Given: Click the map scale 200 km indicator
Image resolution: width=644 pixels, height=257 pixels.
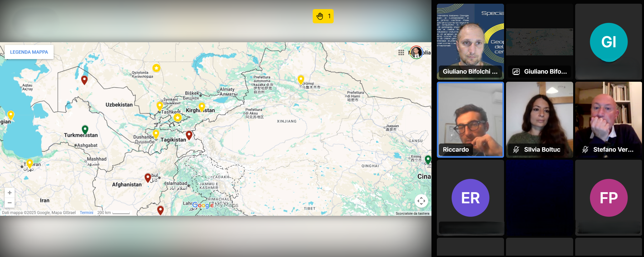Looking at the screenshot, I should [113, 213].
